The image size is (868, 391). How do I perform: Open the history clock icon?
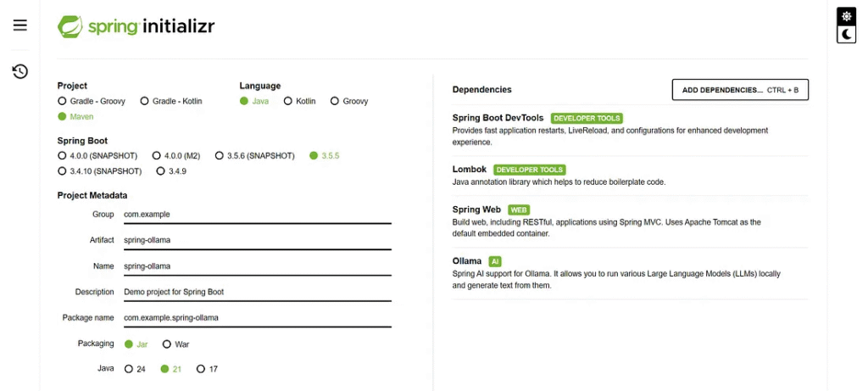(20, 71)
